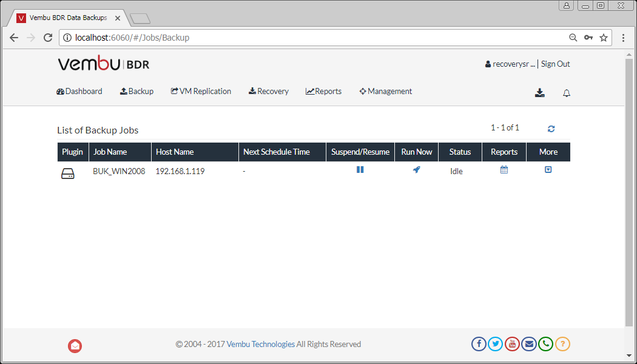Click the host name 192.168.1.119
Image resolution: width=637 pixels, height=364 pixels.
point(180,172)
